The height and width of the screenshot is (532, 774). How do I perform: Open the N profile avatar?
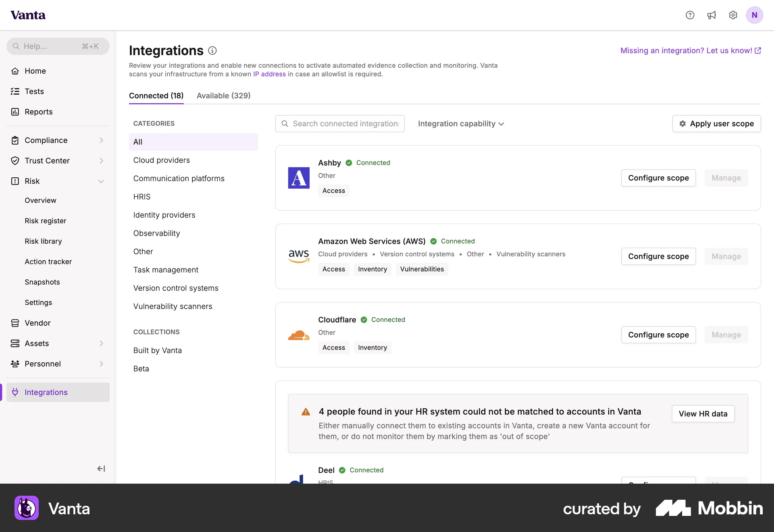coord(755,15)
